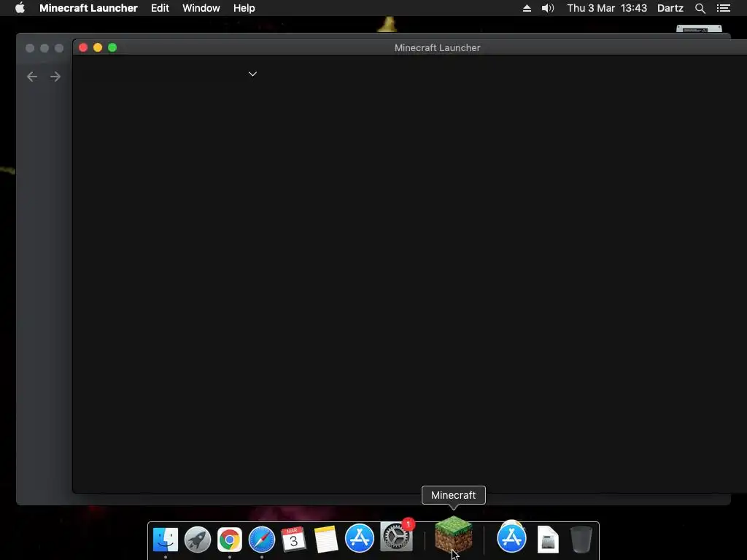Click the drive icon on the desktop

[699, 28]
